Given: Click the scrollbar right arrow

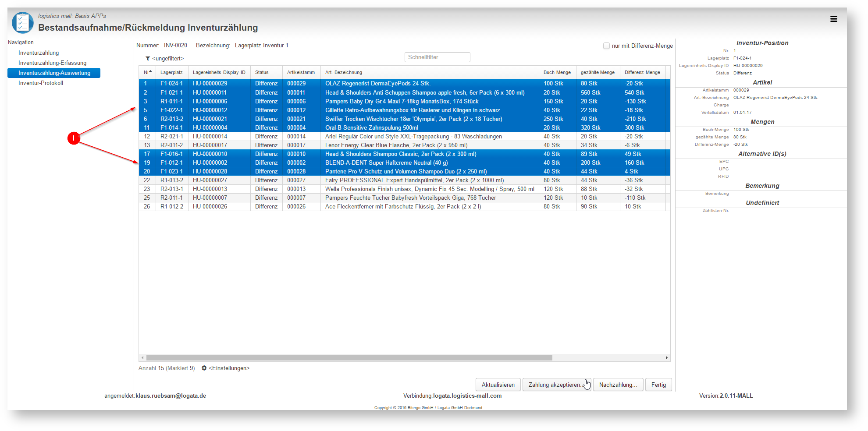Looking at the screenshot, I should coord(667,358).
